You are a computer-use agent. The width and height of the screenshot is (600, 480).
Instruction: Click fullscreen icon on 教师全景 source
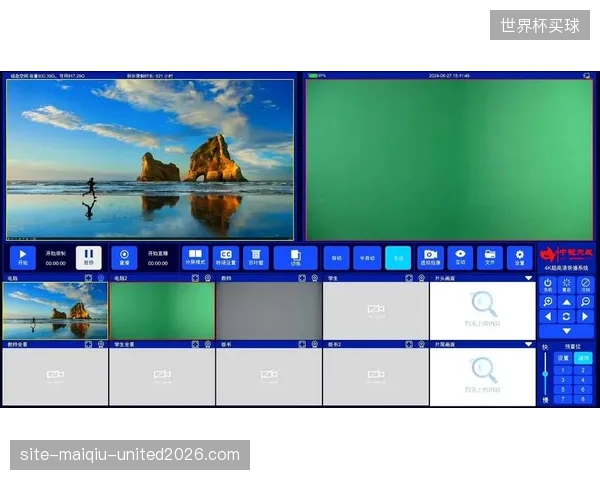[88, 344]
